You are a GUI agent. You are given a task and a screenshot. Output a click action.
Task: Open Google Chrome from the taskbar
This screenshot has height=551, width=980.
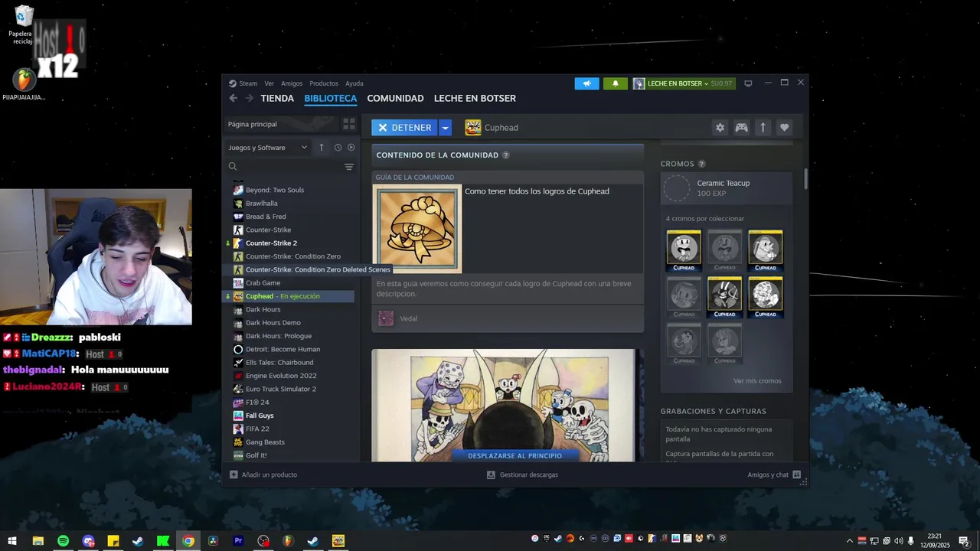click(188, 541)
